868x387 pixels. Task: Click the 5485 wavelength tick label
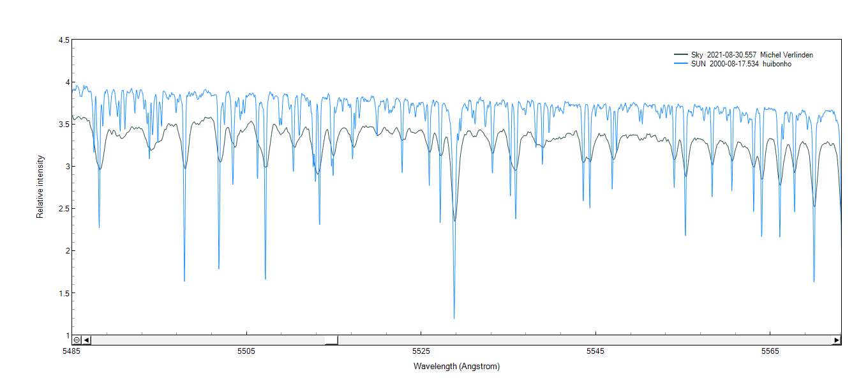(x=71, y=352)
